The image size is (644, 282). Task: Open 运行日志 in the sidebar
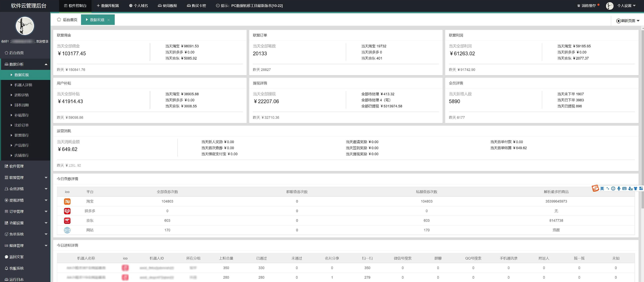pyautogui.click(x=25, y=279)
